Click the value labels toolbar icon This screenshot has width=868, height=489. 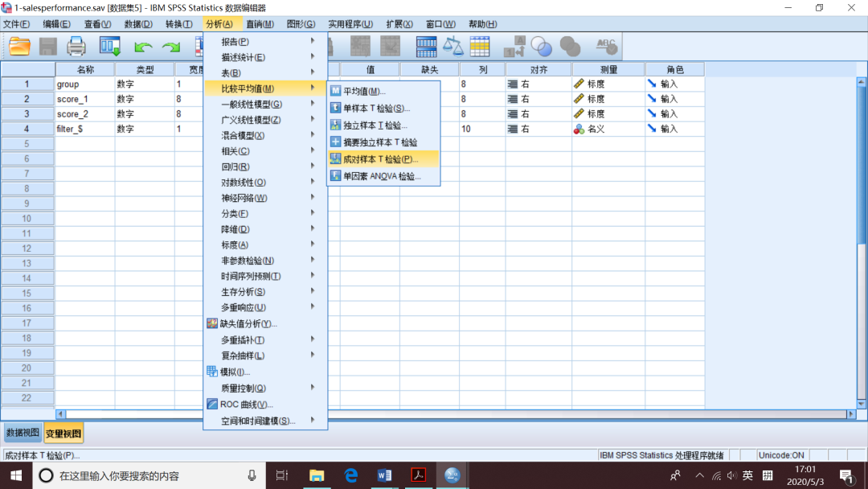click(x=514, y=47)
